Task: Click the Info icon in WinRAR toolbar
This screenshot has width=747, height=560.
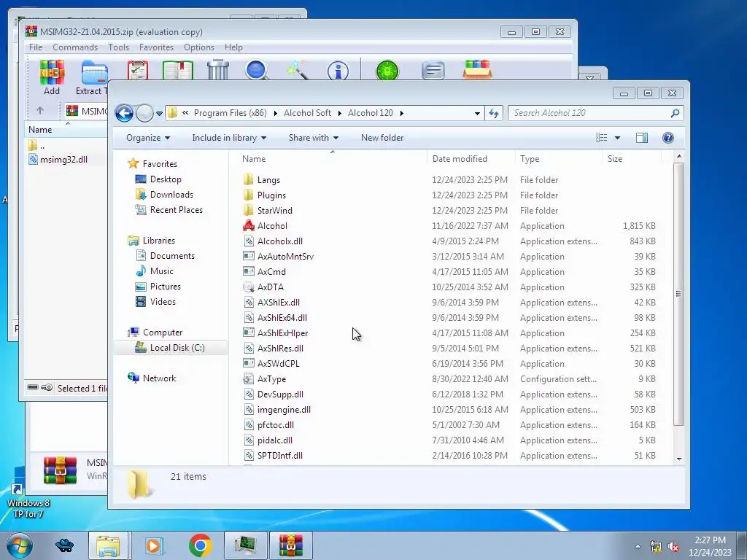Action: (338, 71)
